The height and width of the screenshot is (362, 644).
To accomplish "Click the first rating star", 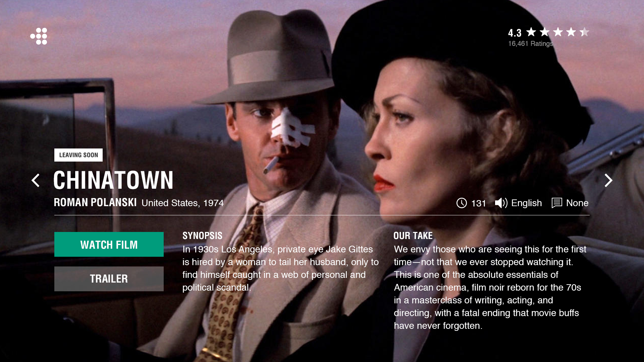I will tap(531, 32).
